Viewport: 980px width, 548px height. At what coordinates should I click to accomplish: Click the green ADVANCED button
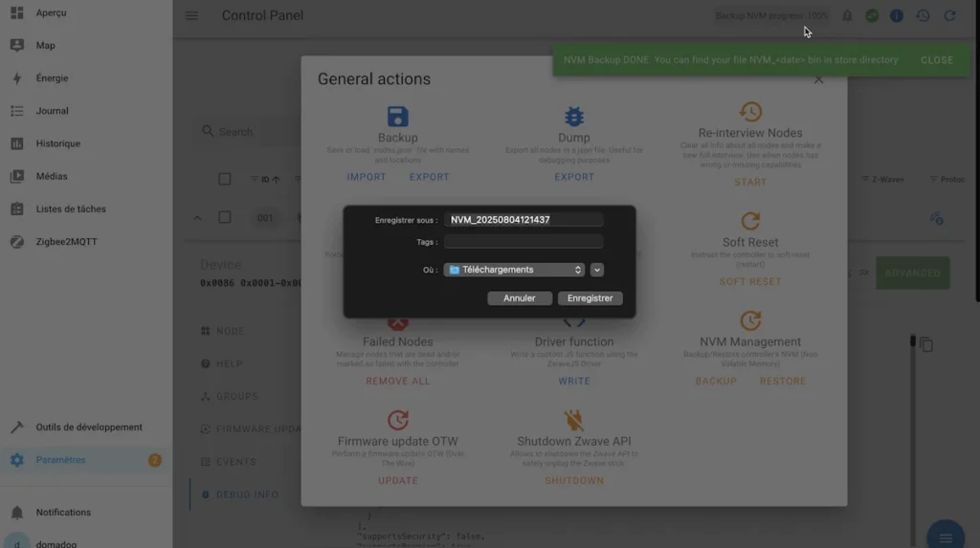912,274
